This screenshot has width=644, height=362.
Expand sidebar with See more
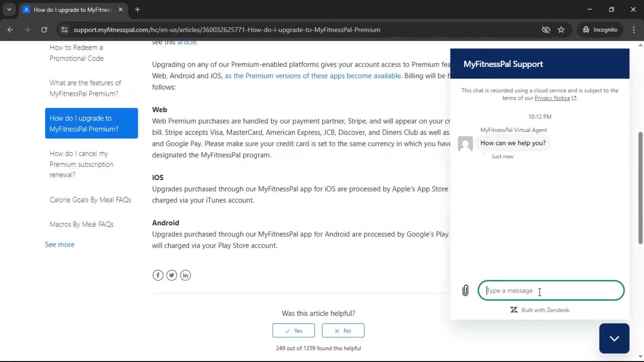[x=60, y=245]
